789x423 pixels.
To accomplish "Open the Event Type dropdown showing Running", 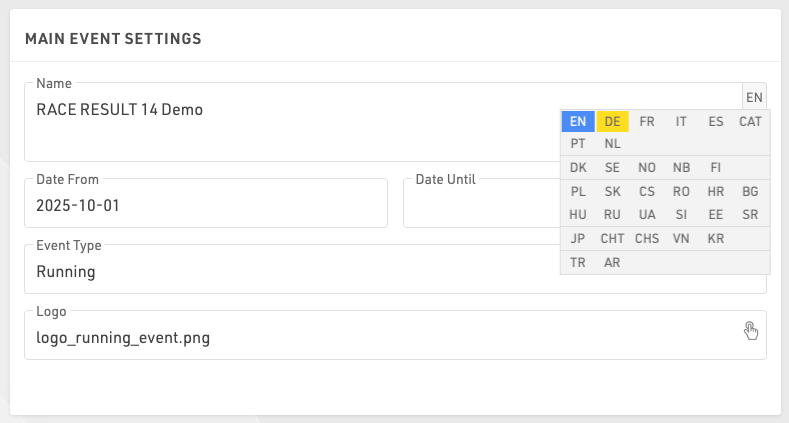I will coord(290,271).
